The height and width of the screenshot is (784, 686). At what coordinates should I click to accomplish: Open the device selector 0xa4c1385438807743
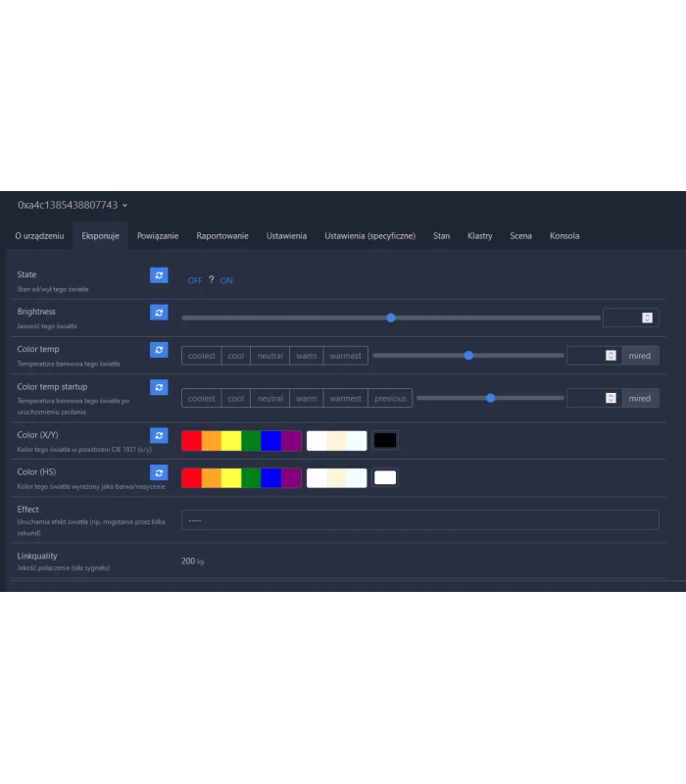coord(73,206)
